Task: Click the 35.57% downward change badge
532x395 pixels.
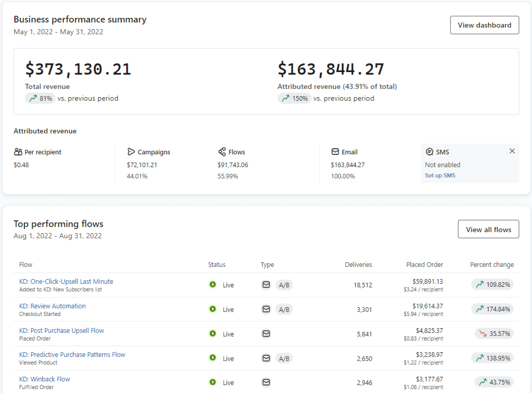Action: pyautogui.click(x=494, y=334)
